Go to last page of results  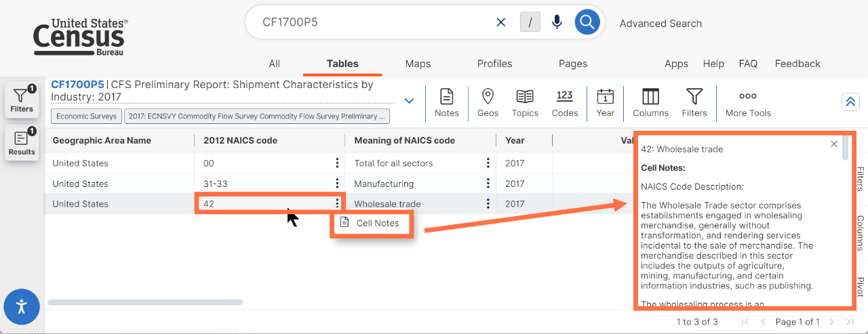coord(850,322)
